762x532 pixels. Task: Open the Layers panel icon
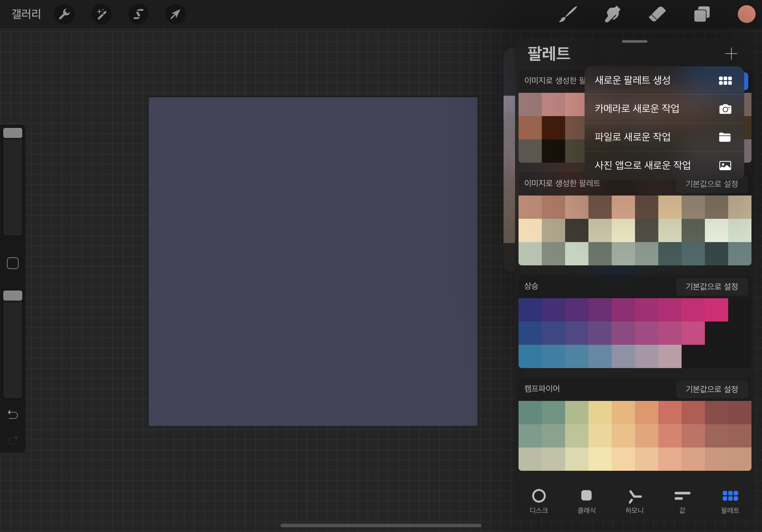coord(702,14)
